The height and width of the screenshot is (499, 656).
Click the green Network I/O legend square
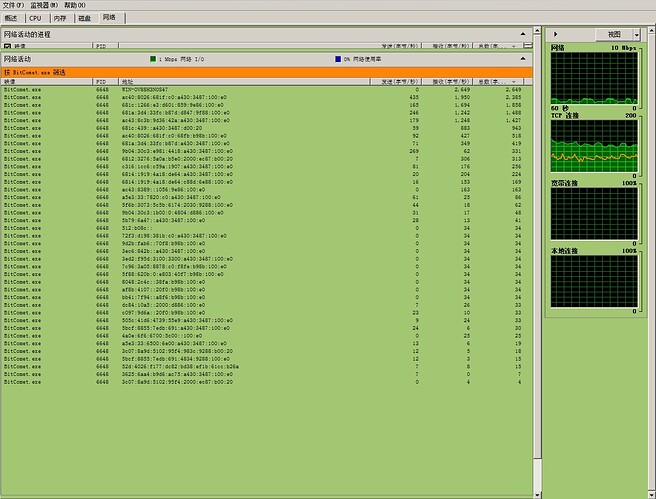tap(151, 59)
